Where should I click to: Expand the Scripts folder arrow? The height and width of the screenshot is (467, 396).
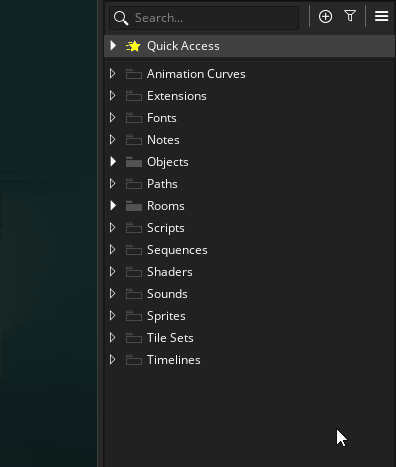pyautogui.click(x=113, y=228)
